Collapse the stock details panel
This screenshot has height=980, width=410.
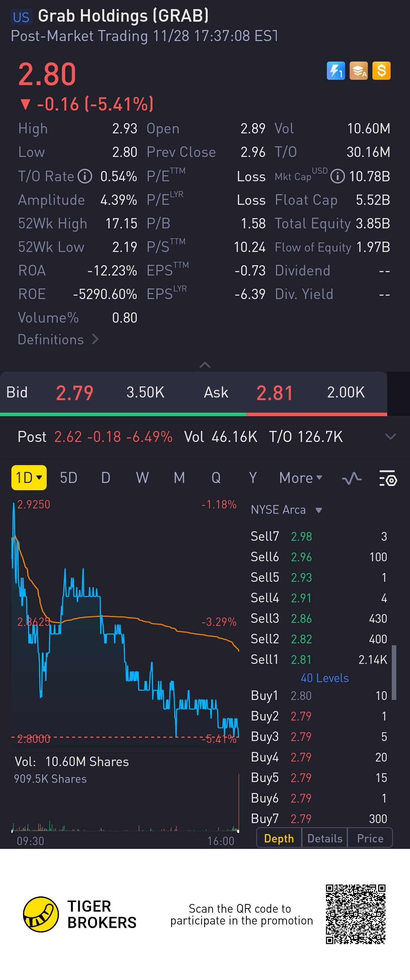tap(205, 365)
